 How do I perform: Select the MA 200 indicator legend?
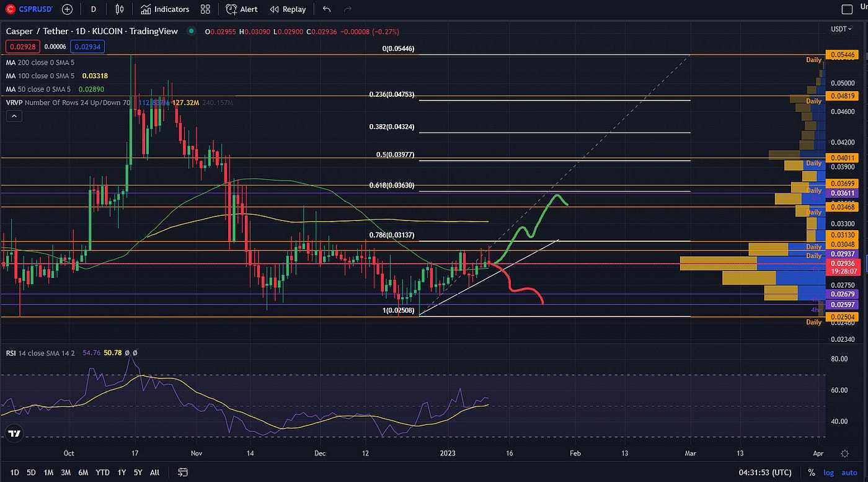point(40,62)
